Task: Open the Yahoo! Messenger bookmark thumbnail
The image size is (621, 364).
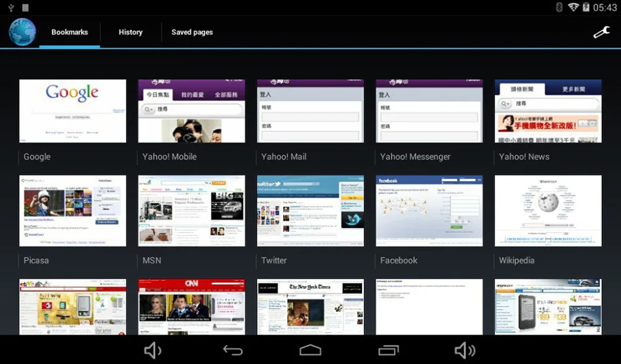Action: tap(429, 111)
